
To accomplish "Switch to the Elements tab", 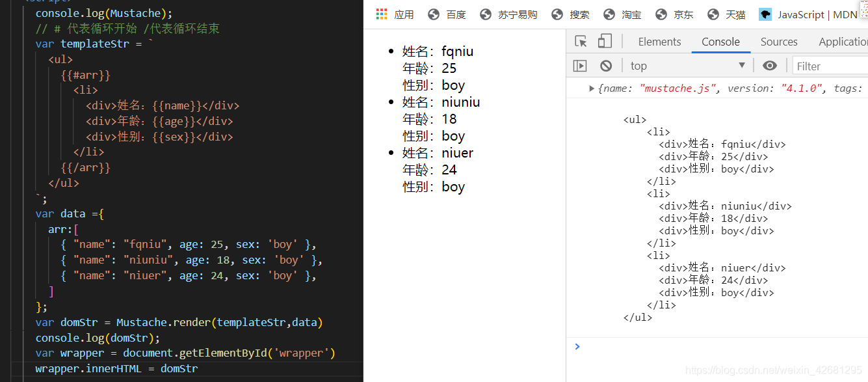I will click(659, 42).
